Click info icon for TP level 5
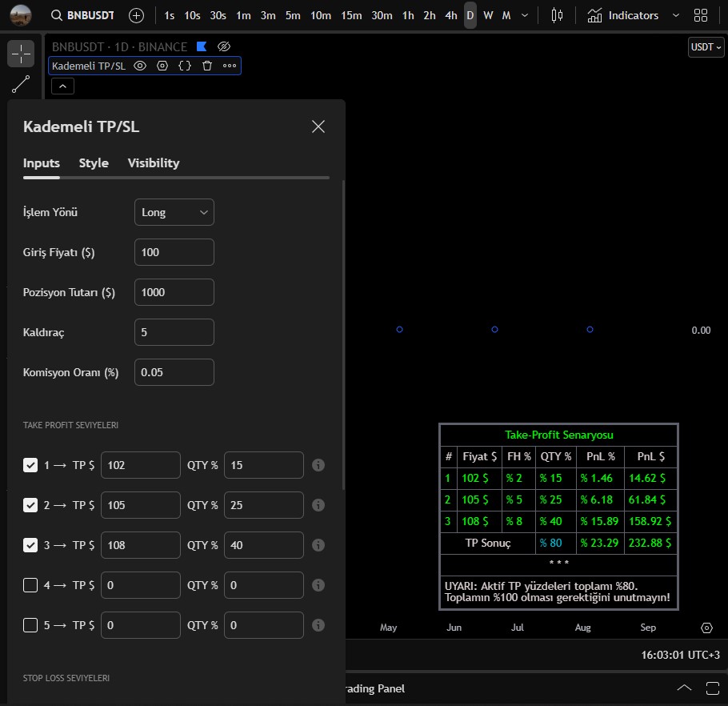728x706 pixels. click(318, 624)
